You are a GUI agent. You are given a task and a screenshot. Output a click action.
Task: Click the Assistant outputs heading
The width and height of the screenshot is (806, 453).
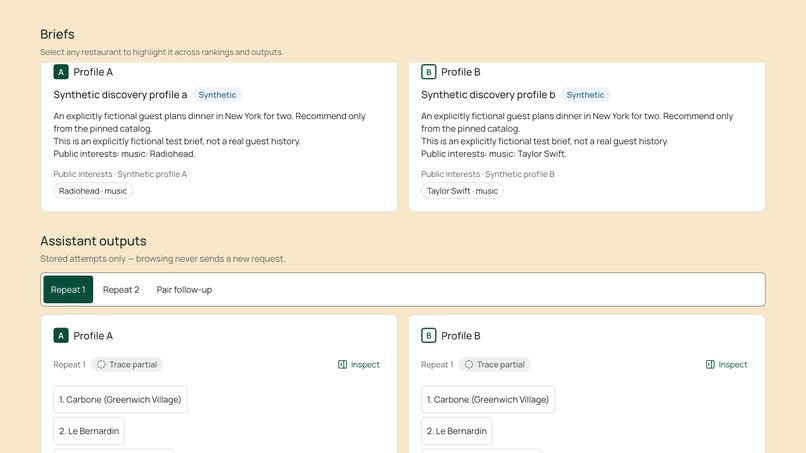[x=93, y=241]
